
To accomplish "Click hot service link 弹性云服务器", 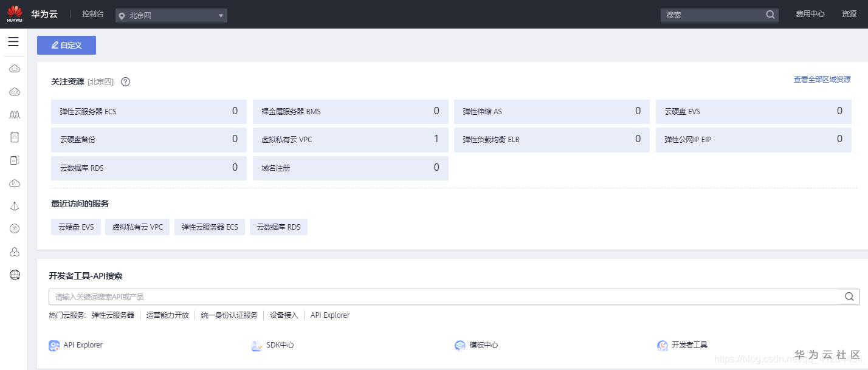I will pyautogui.click(x=113, y=315).
